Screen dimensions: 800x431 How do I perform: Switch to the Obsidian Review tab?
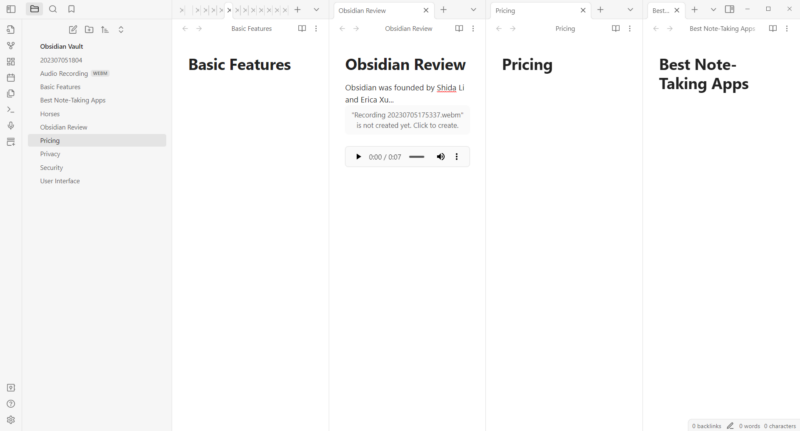pyautogui.click(x=383, y=10)
